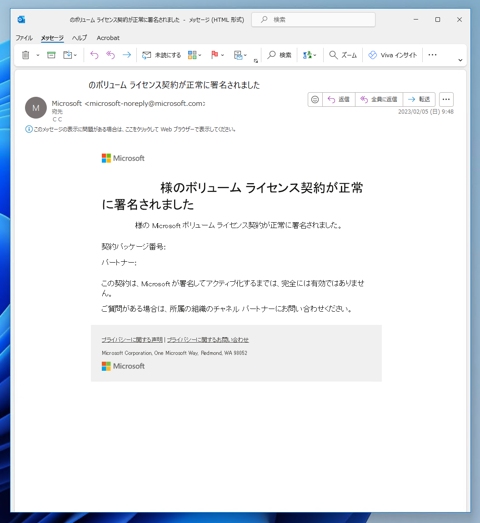Open Viva インサイト

[x=392, y=55]
